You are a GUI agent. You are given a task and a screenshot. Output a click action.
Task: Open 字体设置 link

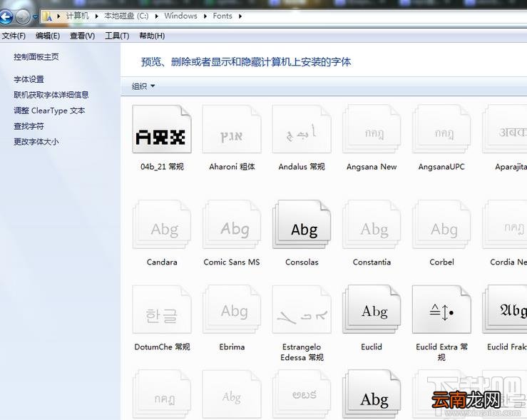click(x=29, y=79)
